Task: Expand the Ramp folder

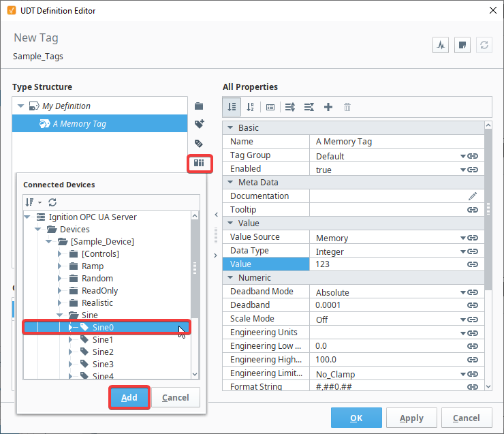Action: point(59,266)
